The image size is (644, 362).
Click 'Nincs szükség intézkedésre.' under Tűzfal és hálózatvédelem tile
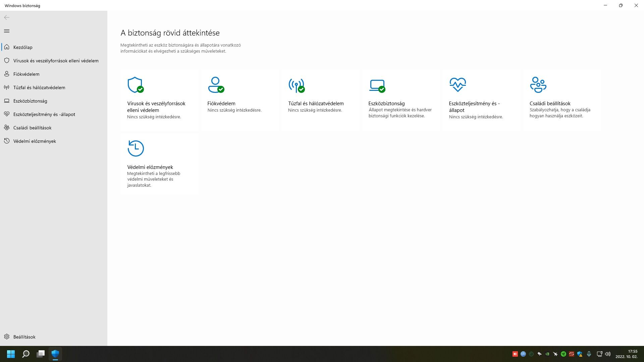(x=315, y=110)
